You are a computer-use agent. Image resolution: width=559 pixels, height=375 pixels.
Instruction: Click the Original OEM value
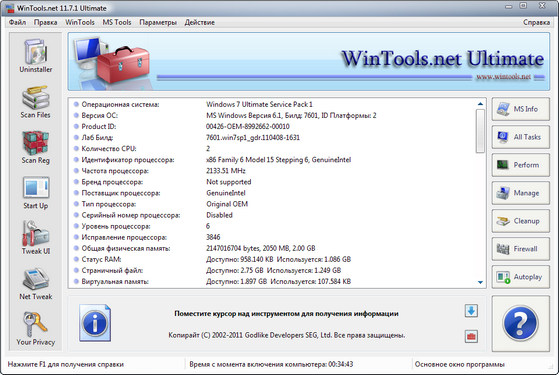coord(227,204)
